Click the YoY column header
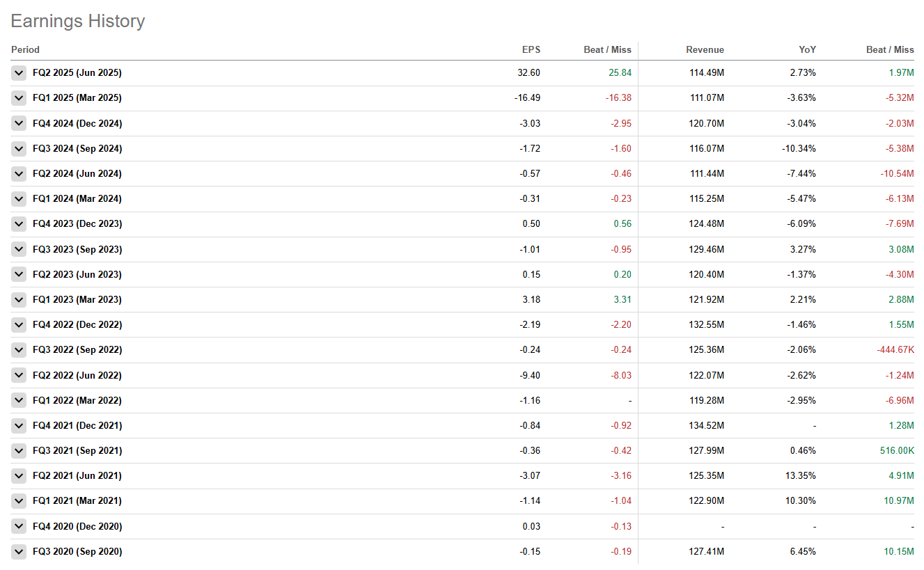The width and height of the screenshot is (924, 570). 808,50
